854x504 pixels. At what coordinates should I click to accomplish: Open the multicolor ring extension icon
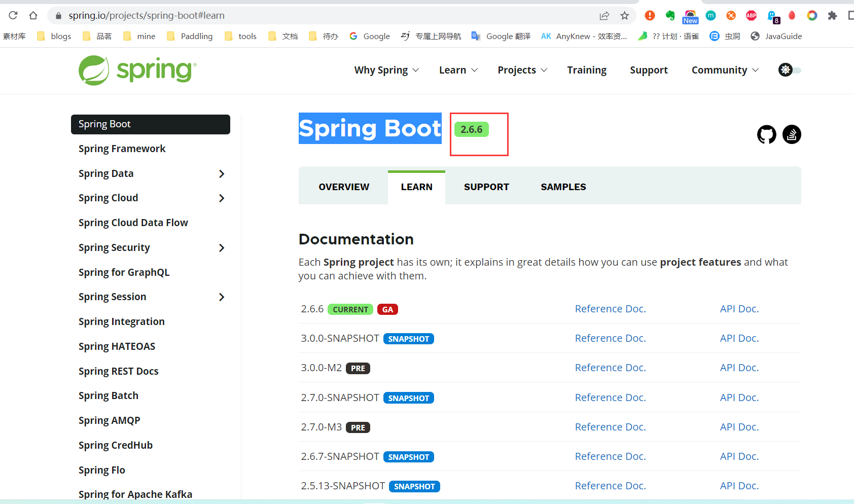pyautogui.click(x=812, y=16)
